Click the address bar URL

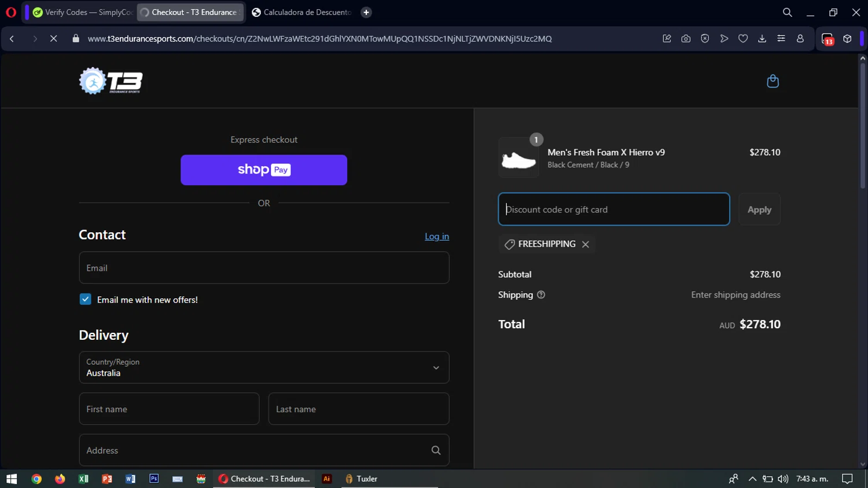pyautogui.click(x=319, y=39)
